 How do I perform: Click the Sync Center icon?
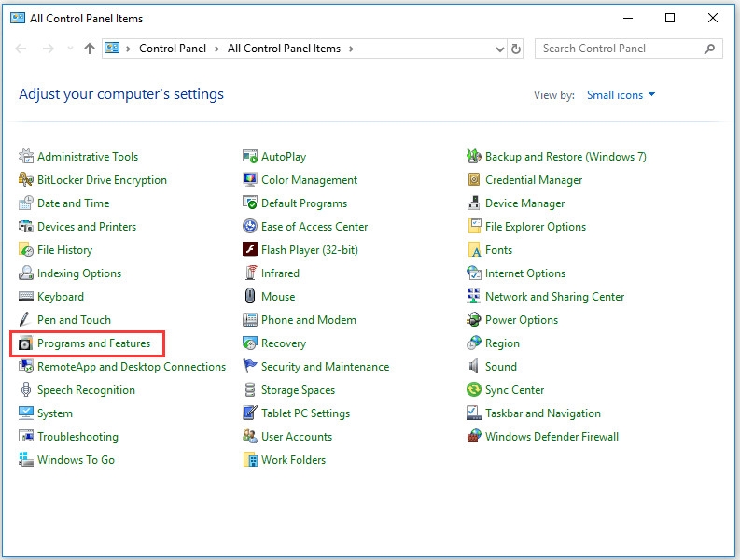[474, 389]
